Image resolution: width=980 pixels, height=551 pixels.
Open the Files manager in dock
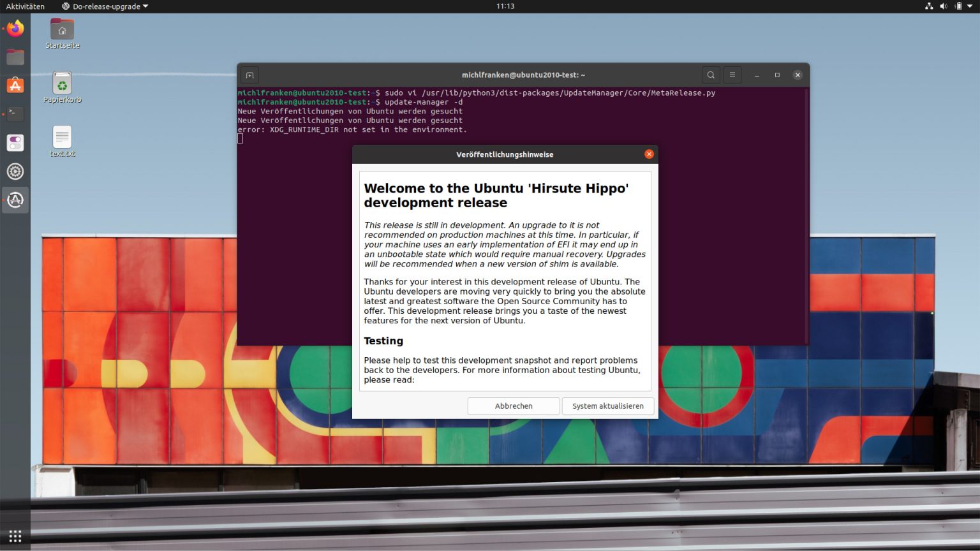coord(15,57)
